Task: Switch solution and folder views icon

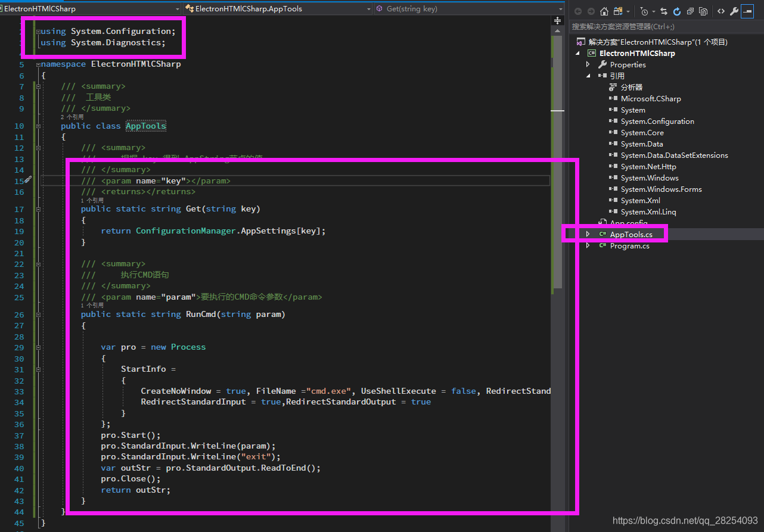Action: point(617,11)
